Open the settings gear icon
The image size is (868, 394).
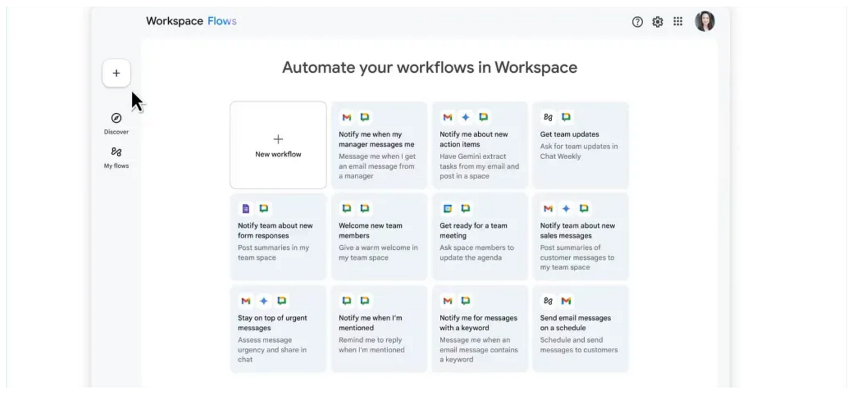(658, 22)
